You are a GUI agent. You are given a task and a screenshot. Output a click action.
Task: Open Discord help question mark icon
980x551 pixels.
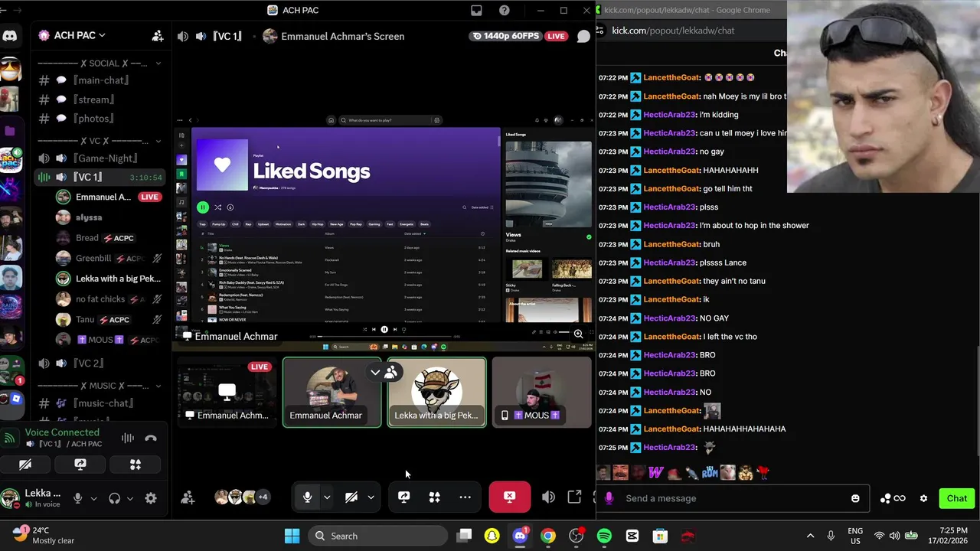pyautogui.click(x=504, y=10)
